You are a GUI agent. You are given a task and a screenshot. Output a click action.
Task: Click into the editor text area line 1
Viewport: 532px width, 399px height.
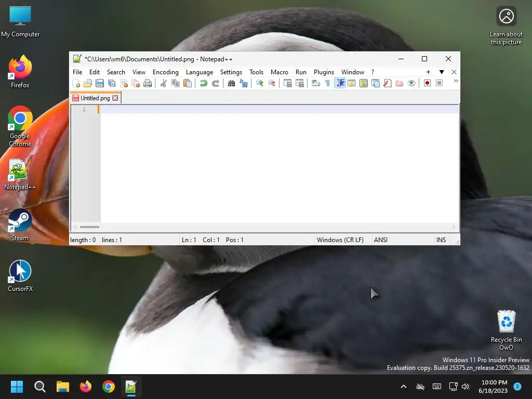click(279, 109)
